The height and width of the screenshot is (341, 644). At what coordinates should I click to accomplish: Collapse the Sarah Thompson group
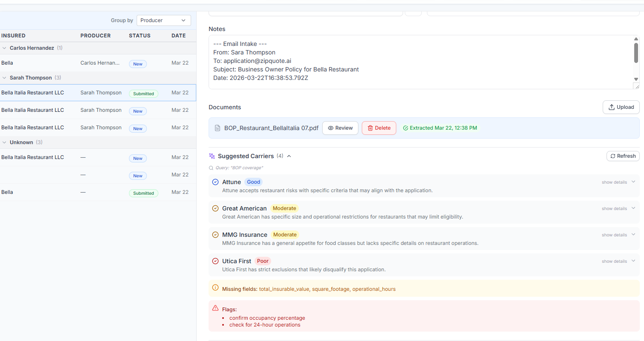tap(5, 78)
